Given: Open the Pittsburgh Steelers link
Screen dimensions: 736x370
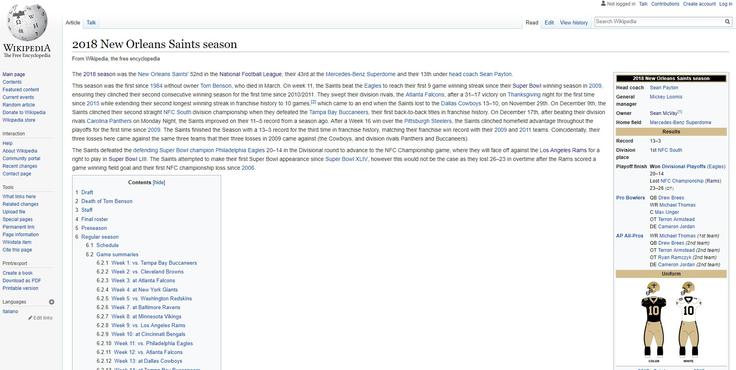Looking at the screenshot, I should (x=428, y=121).
